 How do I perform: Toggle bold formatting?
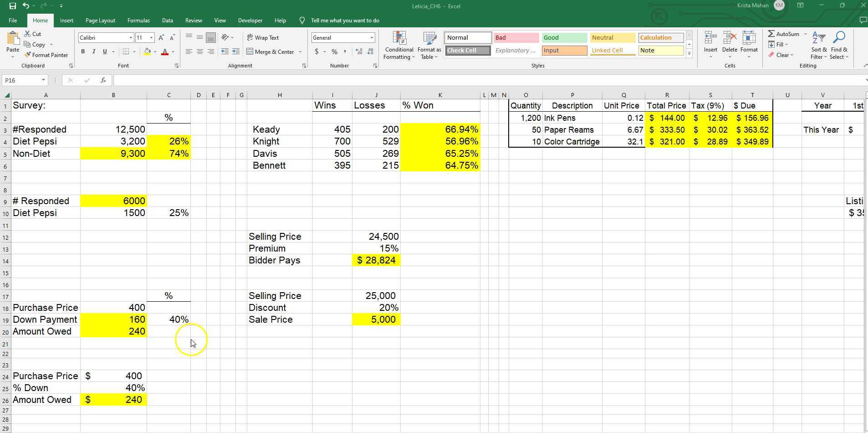click(x=83, y=52)
